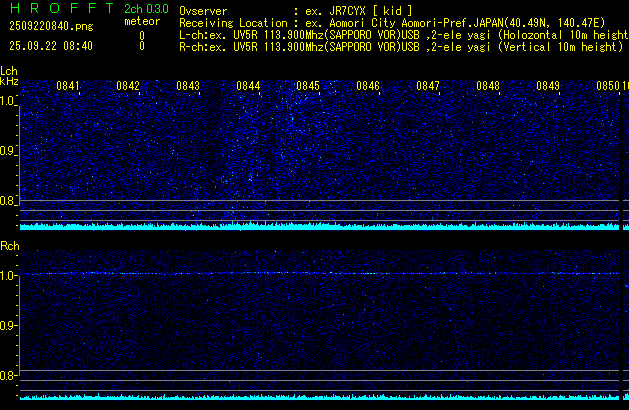Click the R-ch receiver description line

[x=399, y=46]
